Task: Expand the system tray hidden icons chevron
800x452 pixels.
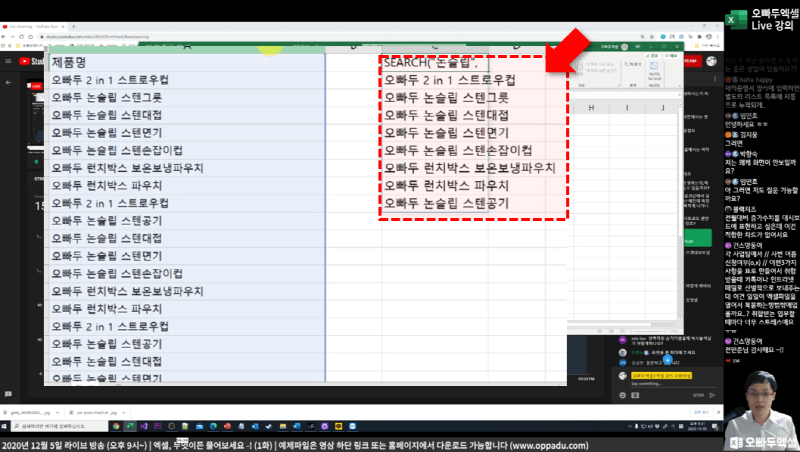Action: (630, 426)
